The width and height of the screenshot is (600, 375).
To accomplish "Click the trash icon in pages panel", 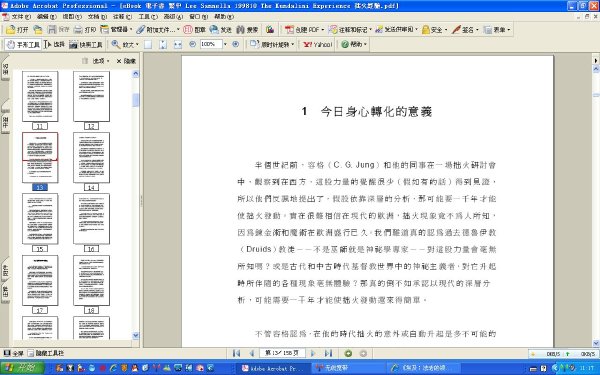I will 85,61.
